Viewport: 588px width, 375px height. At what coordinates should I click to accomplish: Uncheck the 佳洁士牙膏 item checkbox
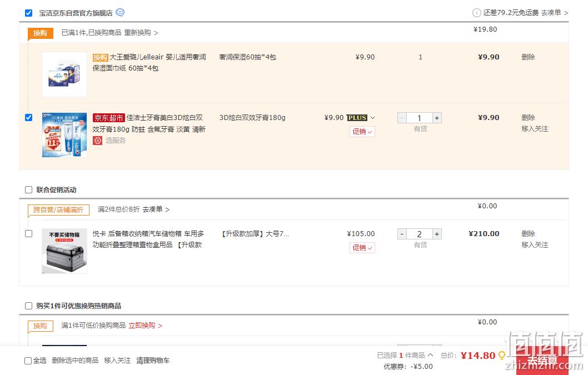click(28, 117)
